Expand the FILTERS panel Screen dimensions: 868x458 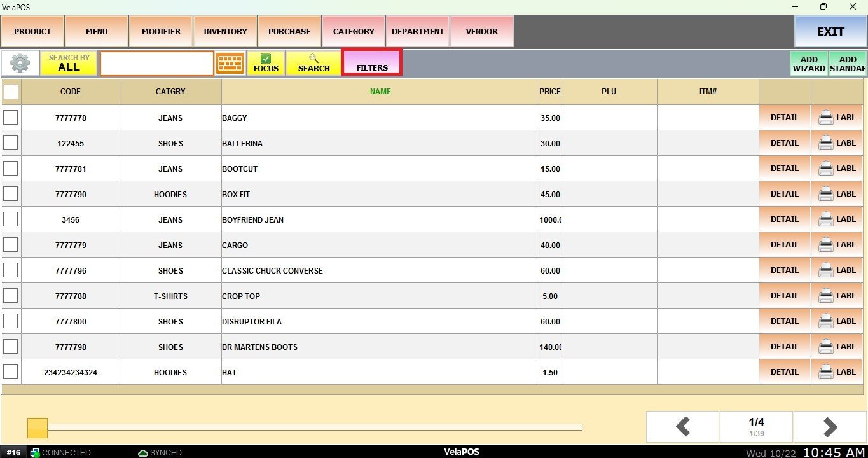coord(372,63)
